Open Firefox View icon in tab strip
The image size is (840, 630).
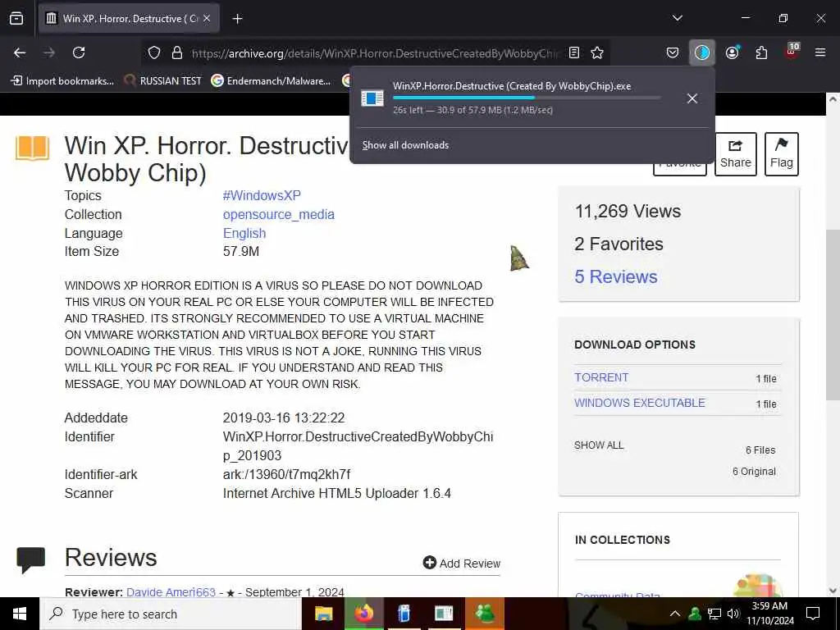click(x=16, y=18)
